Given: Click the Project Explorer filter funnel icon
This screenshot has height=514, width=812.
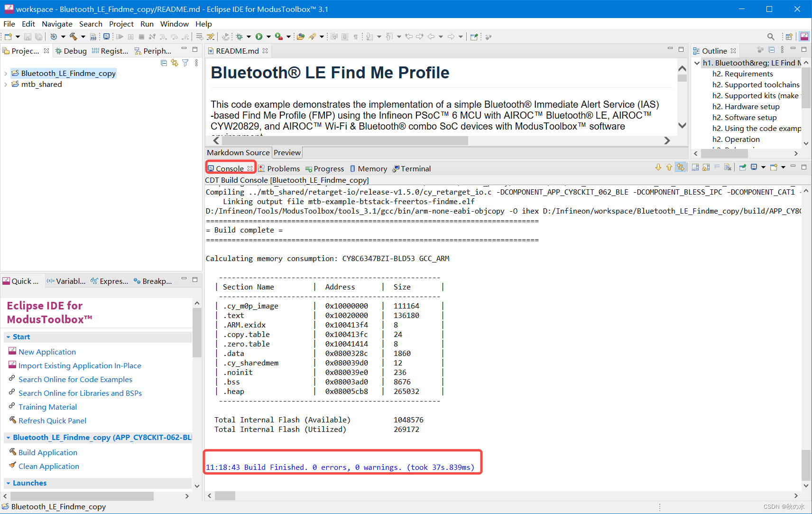Looking at the screenshot, I should [185, 63].
